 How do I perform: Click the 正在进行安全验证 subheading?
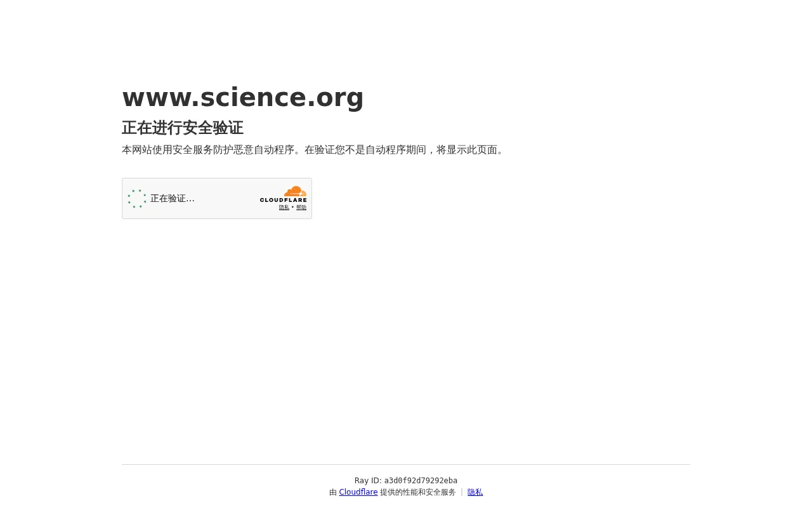pos(183,128)
